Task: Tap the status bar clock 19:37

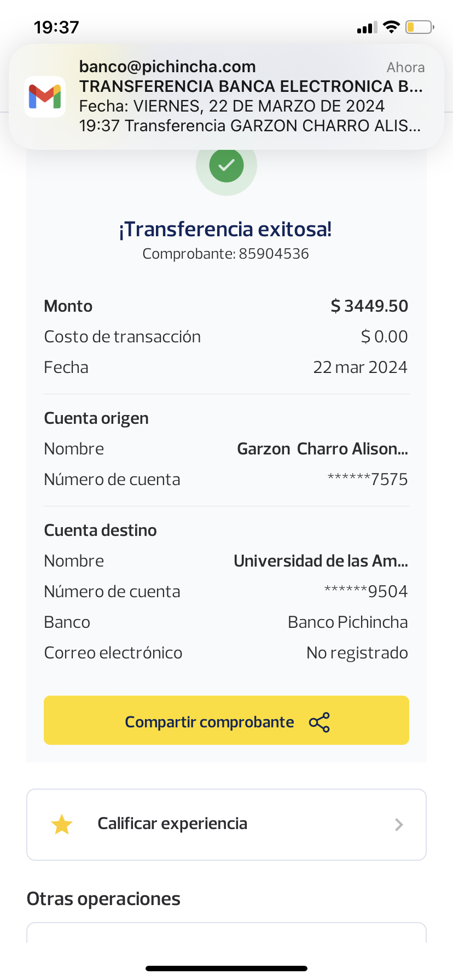Action: 56,27
